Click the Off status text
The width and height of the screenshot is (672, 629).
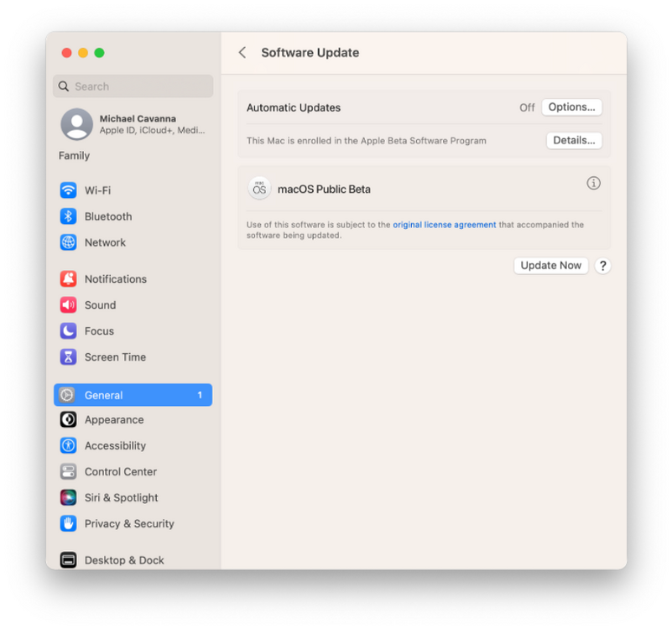(x=527, y=107)
